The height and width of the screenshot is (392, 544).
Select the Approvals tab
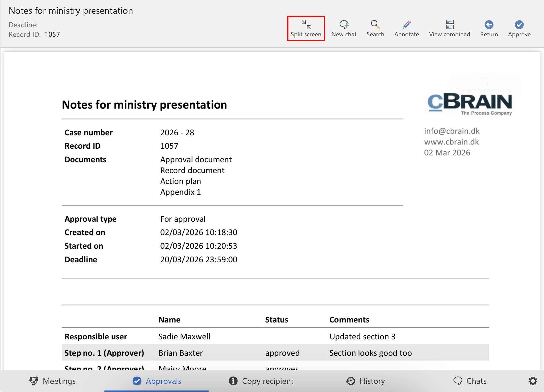tap(157, 381)
